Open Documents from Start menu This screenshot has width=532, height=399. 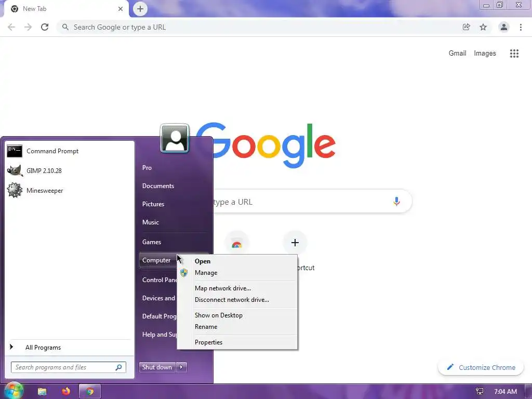coord(158,186)
